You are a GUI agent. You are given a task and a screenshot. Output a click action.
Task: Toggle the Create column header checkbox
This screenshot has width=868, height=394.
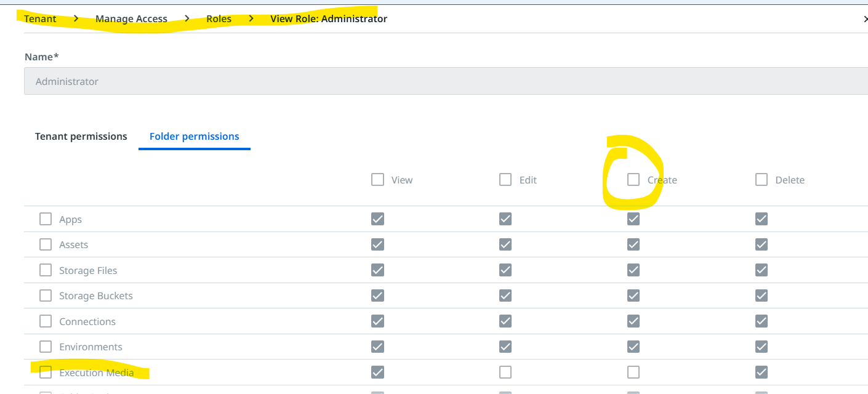coord(633,179)
